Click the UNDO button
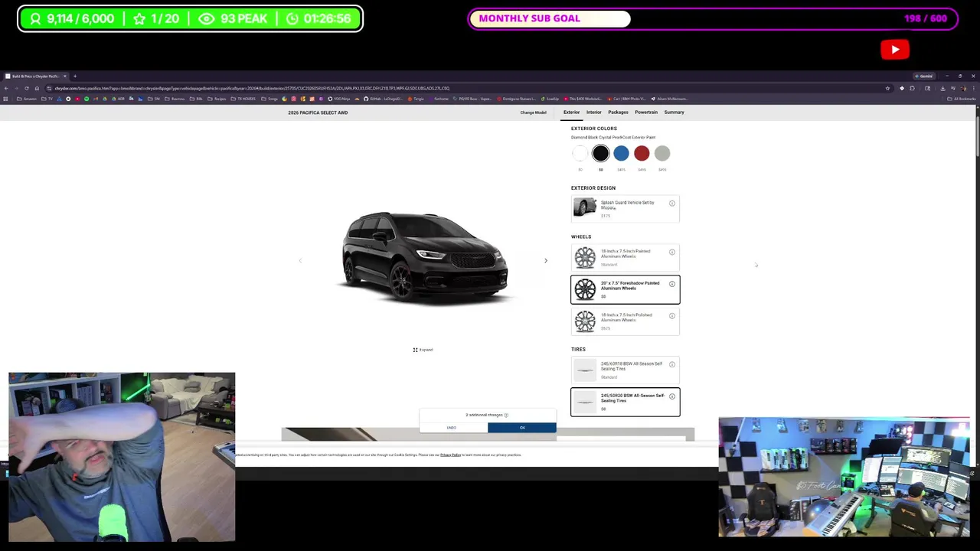This screenshot has height=551, width=980. tap(452, 428)
